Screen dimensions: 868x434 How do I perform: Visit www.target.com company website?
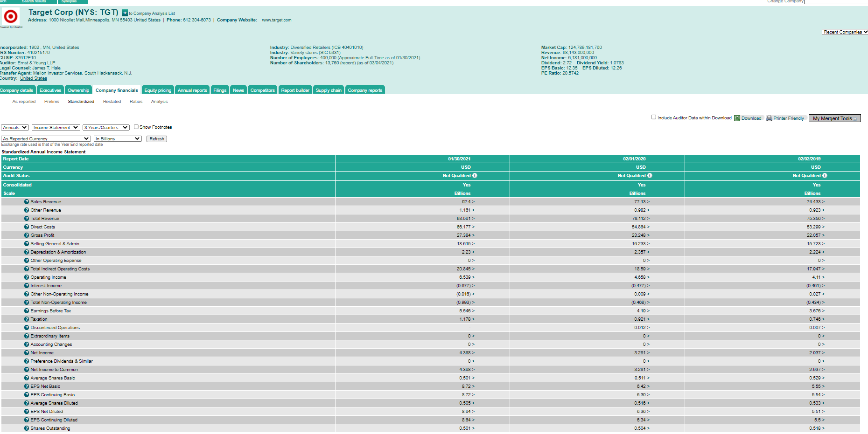[277, 20]
